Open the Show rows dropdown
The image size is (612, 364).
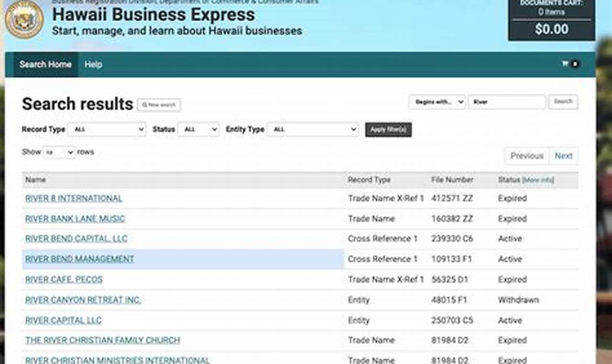[59, 152]
